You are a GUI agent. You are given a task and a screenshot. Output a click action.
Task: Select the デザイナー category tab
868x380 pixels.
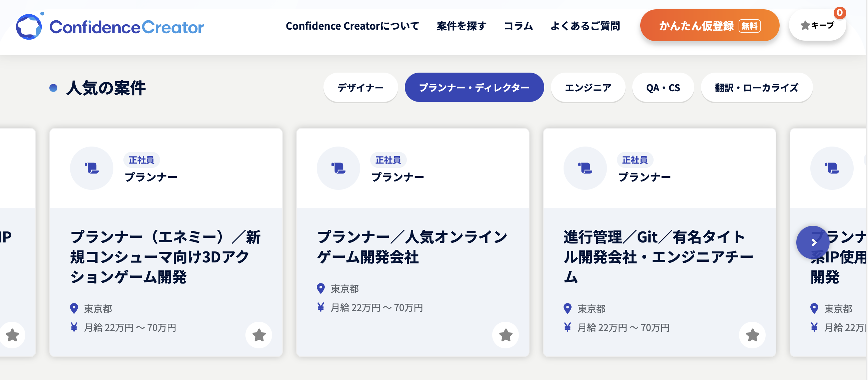pyautogui.click(x=360, y=88)
